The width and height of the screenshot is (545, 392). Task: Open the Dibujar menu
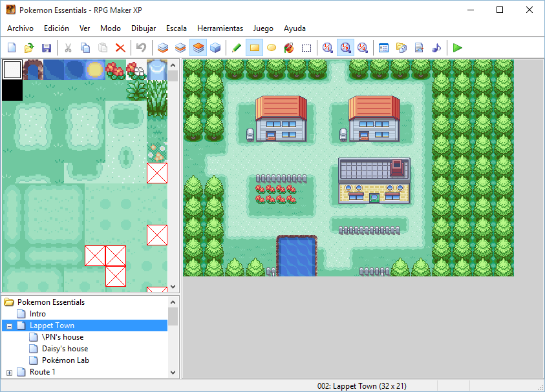point(144,28)
